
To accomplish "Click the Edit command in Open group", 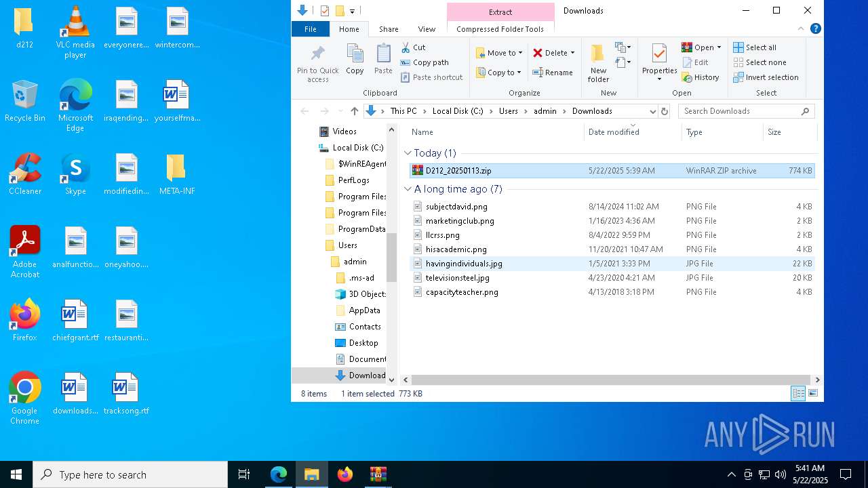I will [x=695, y=62].
